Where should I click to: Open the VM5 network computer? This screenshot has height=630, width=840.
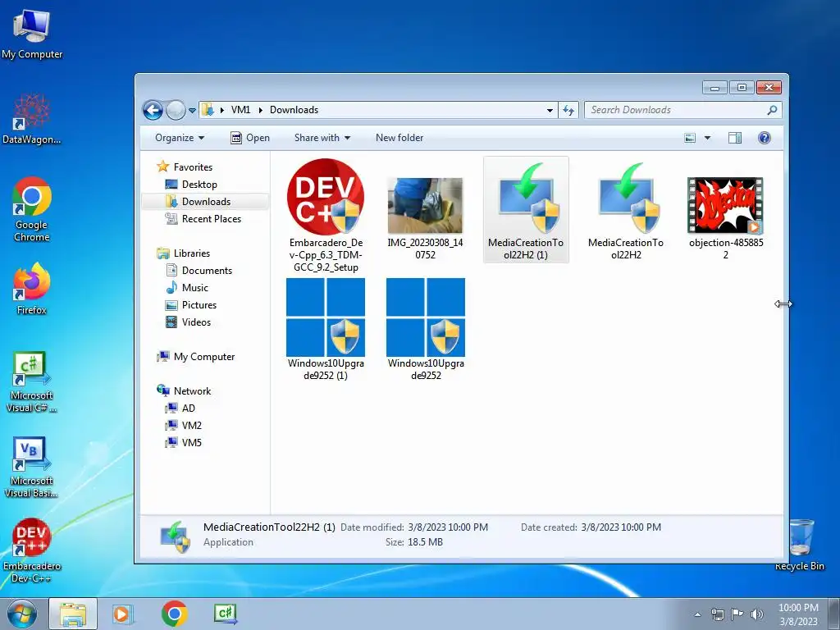pos(184,442)
